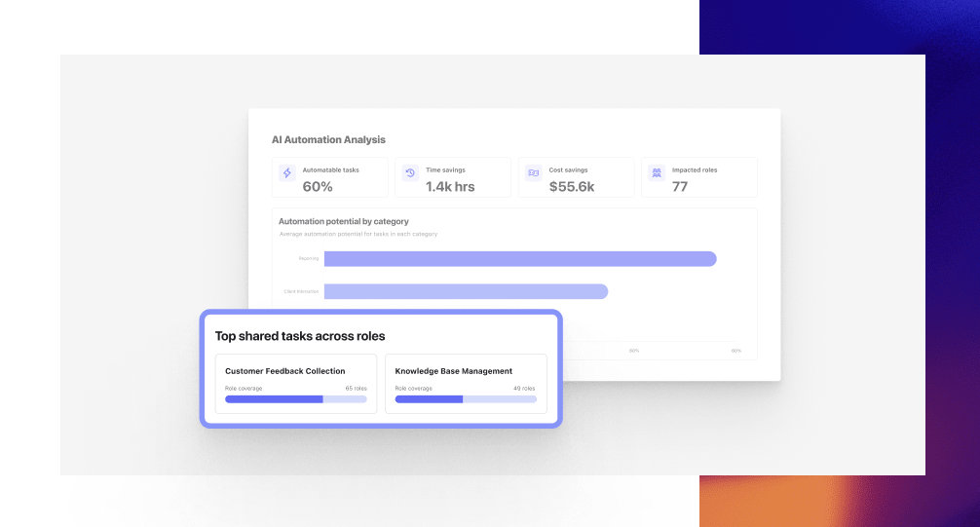Select the 1.4k hrs time savings value
The image size is (980, 527).
(x=450, y=186)
